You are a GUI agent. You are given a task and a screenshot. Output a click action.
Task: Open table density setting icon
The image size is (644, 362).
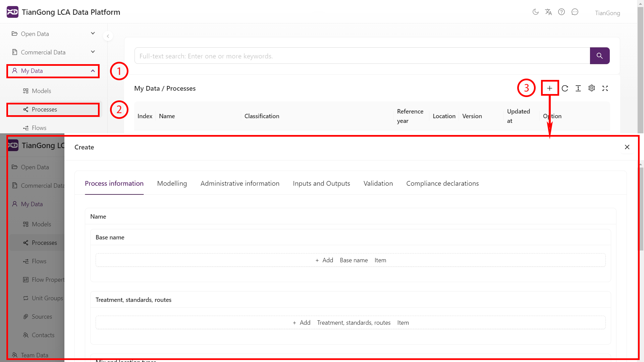[x=578, y=88]
